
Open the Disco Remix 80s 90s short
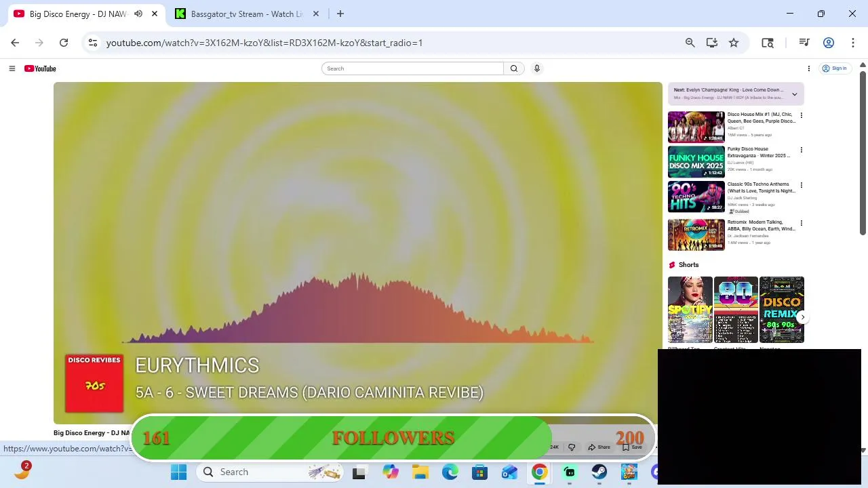(x=781, y=310)
